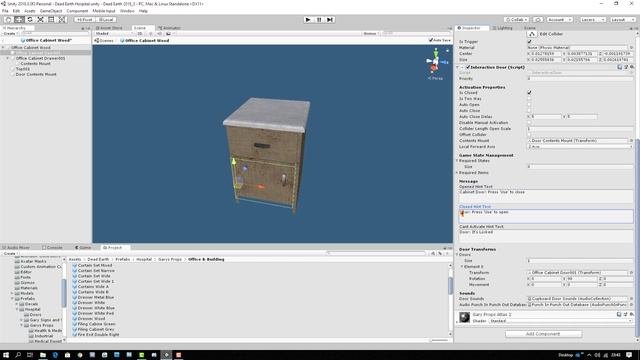This screenshot has width=640, height=360.
Task: Toggle the Local handle rotation button
Action: [106, 20]
